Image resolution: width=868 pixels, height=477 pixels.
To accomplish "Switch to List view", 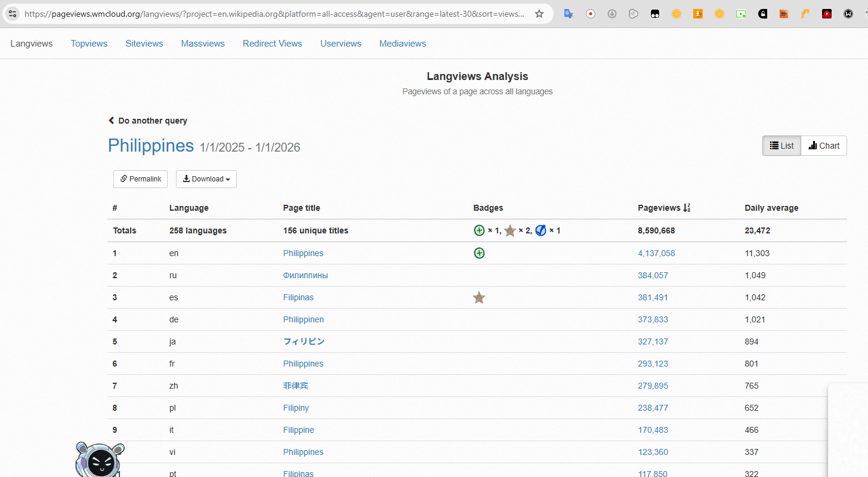I will 781,146.
